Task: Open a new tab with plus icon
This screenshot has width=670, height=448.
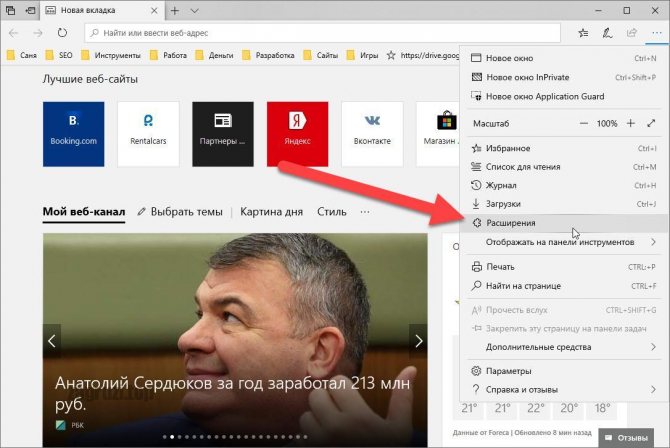Action: 174,11
